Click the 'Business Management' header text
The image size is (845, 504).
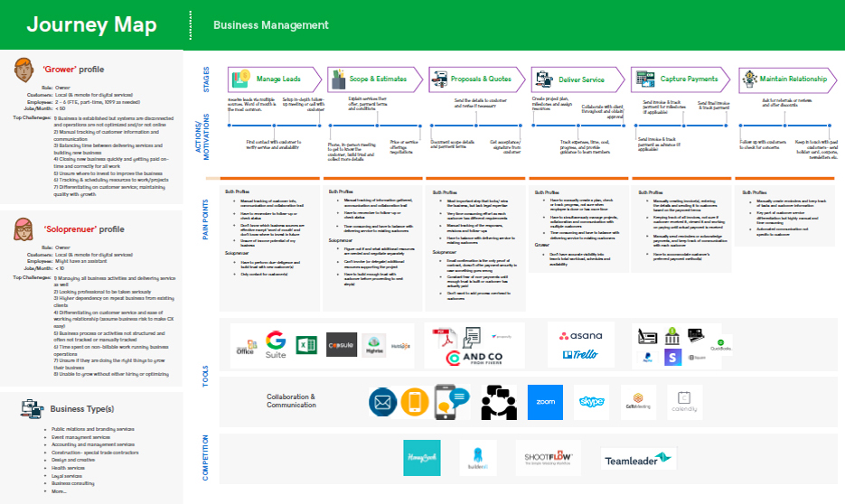(270, 24)
